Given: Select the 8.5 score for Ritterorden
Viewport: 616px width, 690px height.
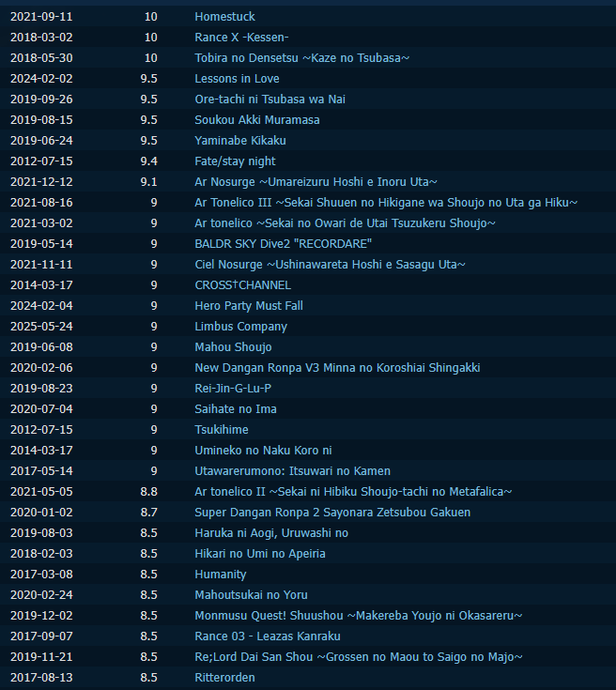Looking at the screenshot, I should pyautogui.click(x=148, y=679).
